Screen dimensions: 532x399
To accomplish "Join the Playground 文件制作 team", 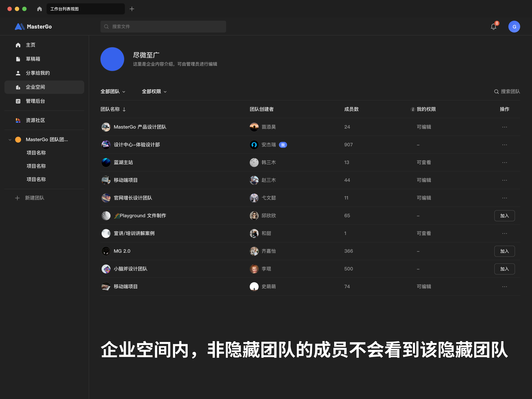I will [x=504, y=216].
